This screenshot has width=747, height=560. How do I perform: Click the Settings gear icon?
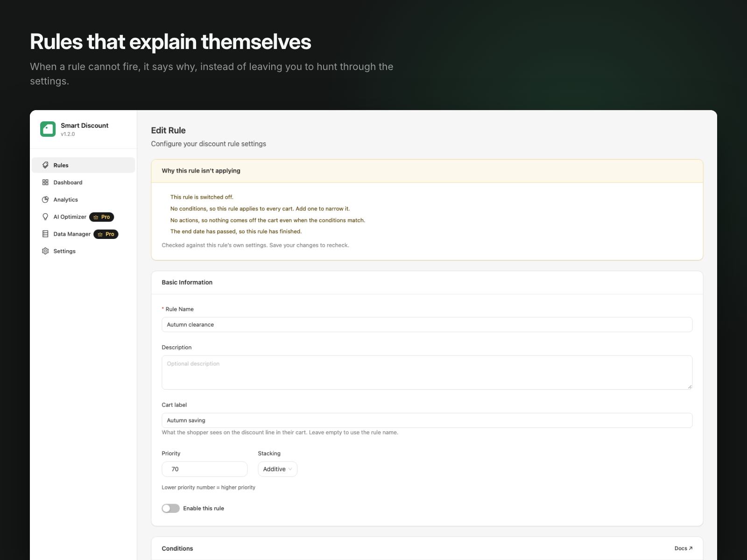tap(45, 251)
